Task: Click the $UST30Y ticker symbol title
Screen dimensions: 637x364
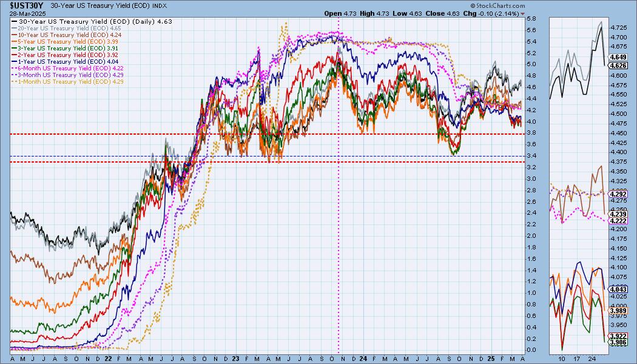Action: point(27,5)
